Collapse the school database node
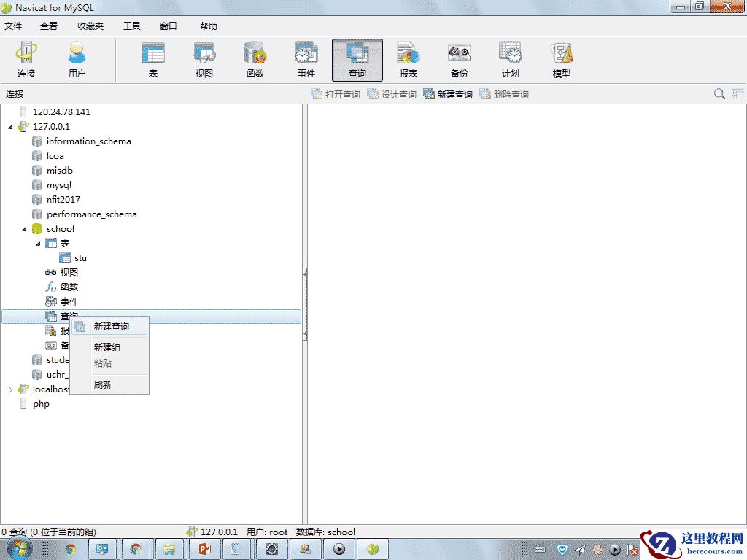Viewport: 747px width, 560px height. point(24,229)
